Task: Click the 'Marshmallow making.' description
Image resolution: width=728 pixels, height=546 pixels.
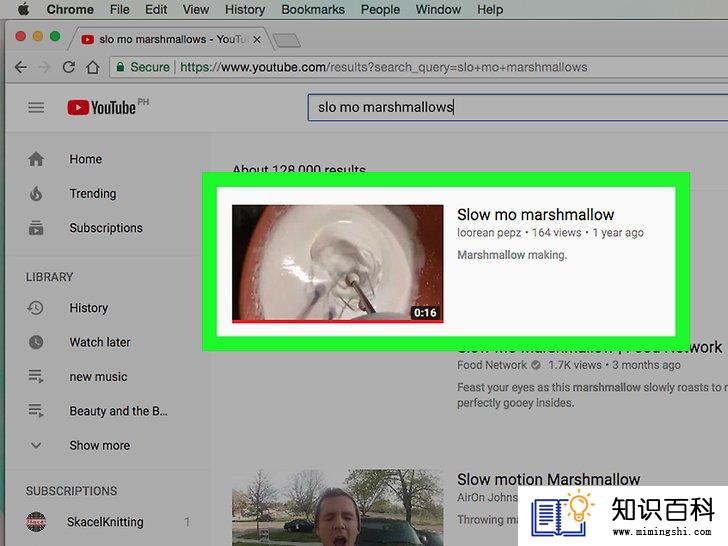Action: 512,255
